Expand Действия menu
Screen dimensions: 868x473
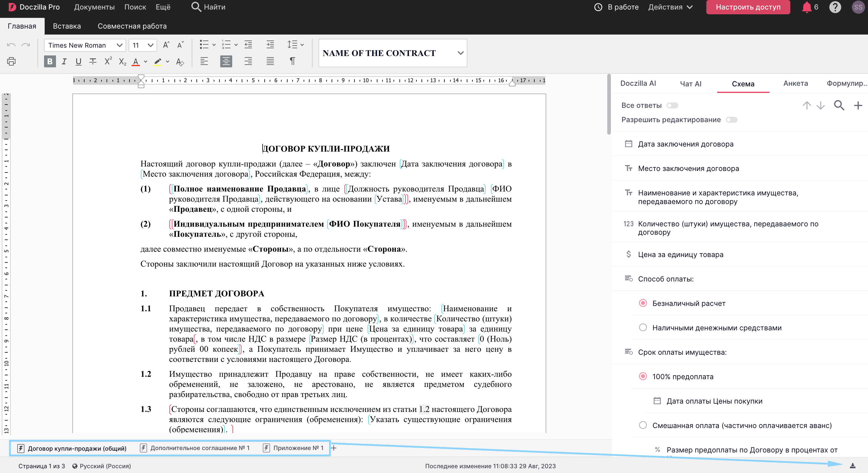671,7
